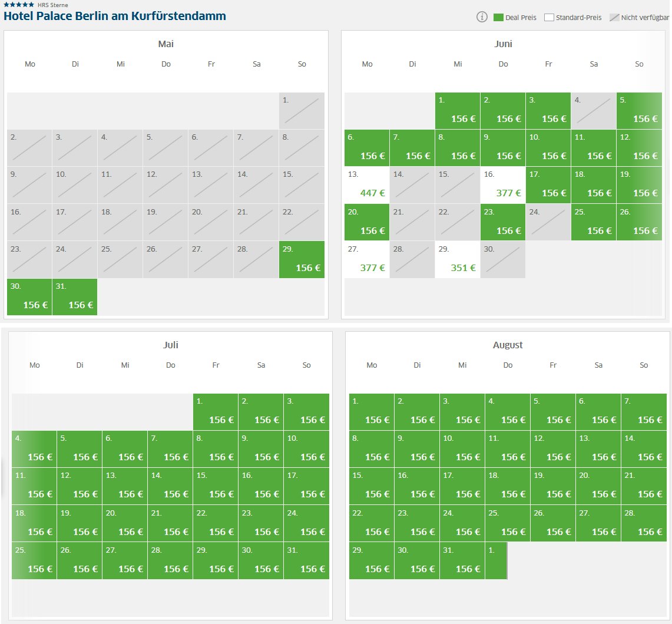Select June 1 deal price cell
672x624 pixels.
[x=458, y=110]
